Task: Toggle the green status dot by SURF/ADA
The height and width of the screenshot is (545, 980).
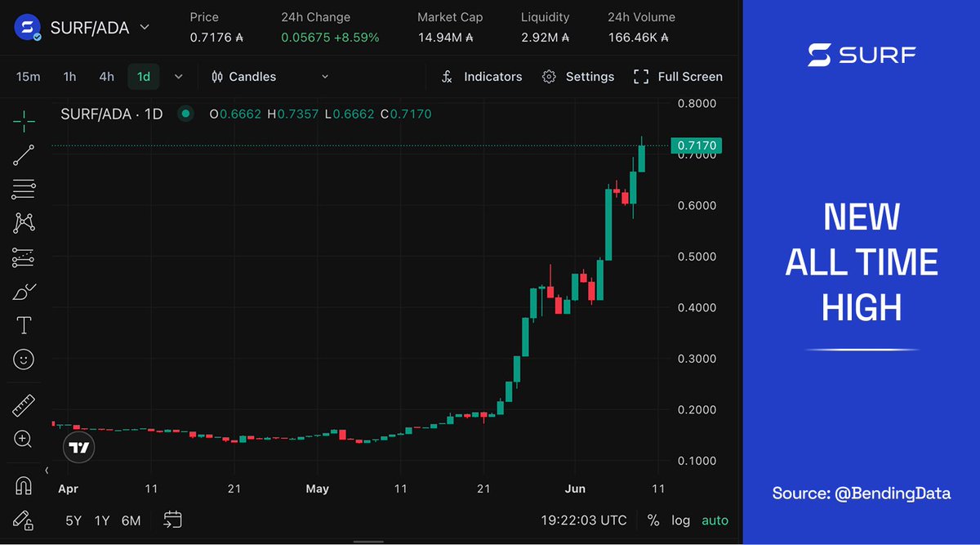Action: coord(185,114)
